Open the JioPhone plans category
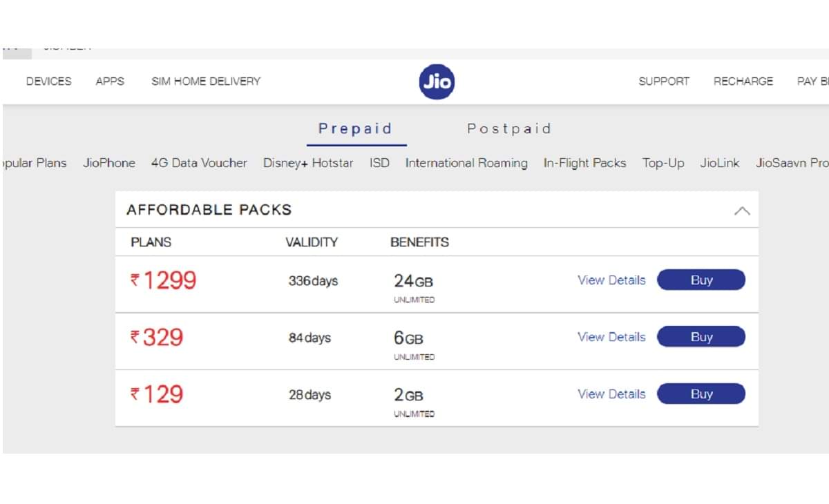Viewport: 829px width, 504px height. click(108, 163)
